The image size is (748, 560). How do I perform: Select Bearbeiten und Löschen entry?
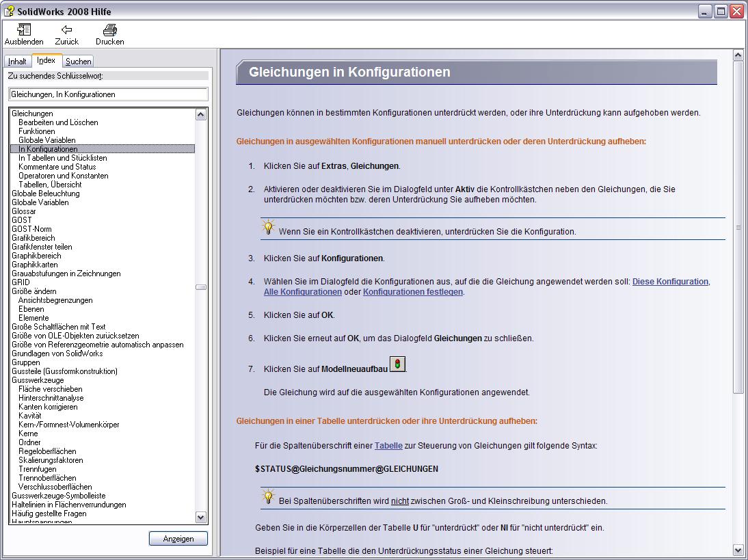pos(58,122)
